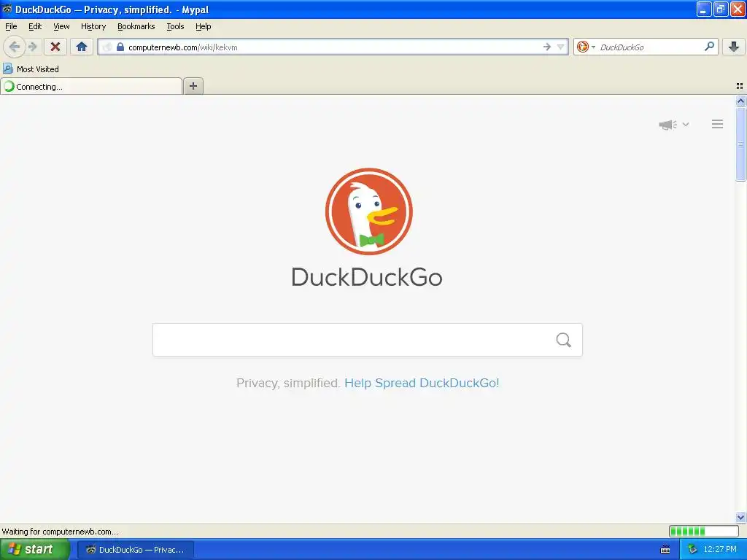Click the network tray icon near clock
This screenshot has width=747, height=560.
coord(692,550)
